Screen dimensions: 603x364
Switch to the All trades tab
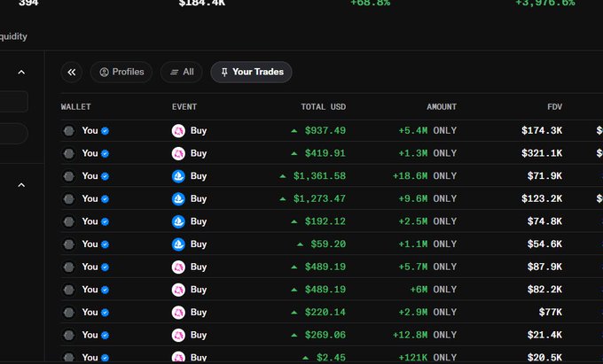(x=182, y=73)
